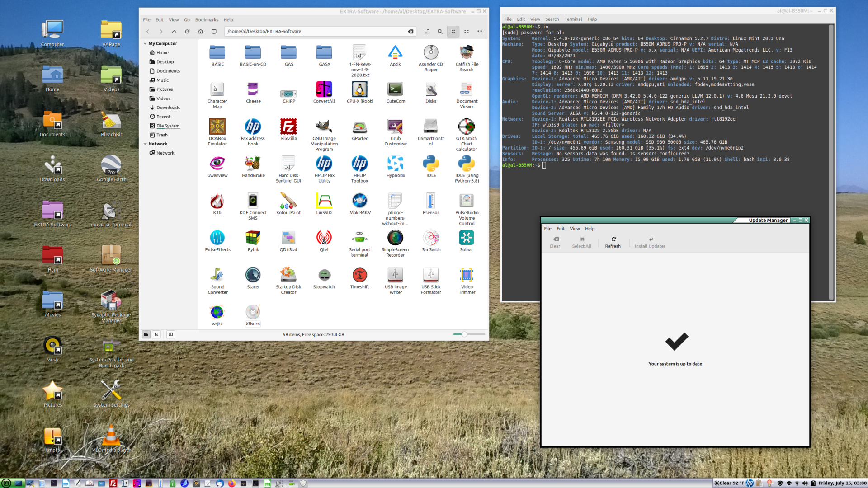Adjust the icon zoom slider

tap(469, 334)
